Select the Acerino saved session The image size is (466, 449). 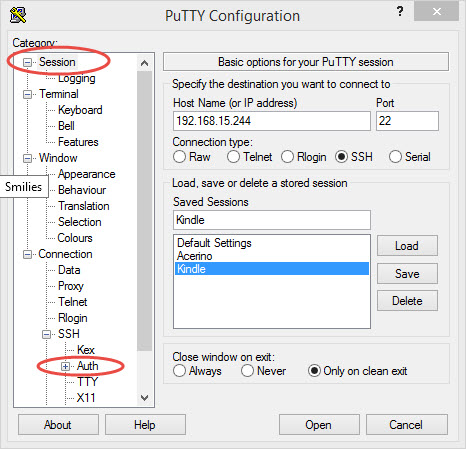pos(272,256)
